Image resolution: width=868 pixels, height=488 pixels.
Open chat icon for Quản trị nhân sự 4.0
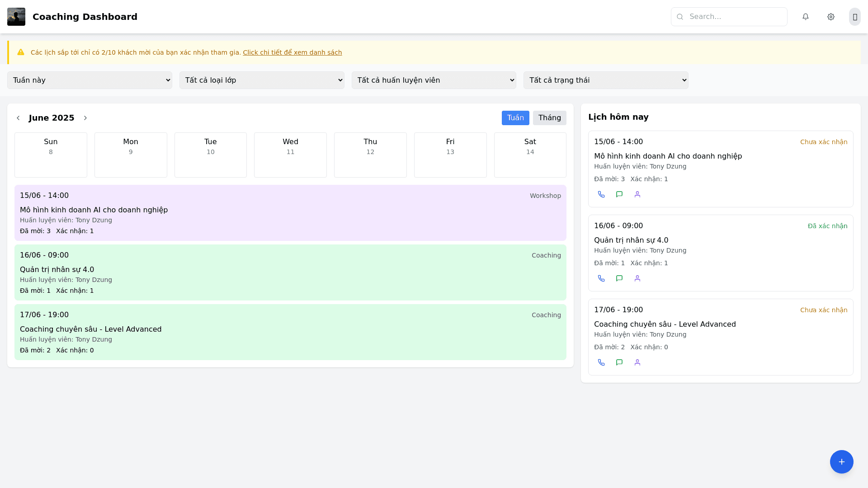pos(619,278)
